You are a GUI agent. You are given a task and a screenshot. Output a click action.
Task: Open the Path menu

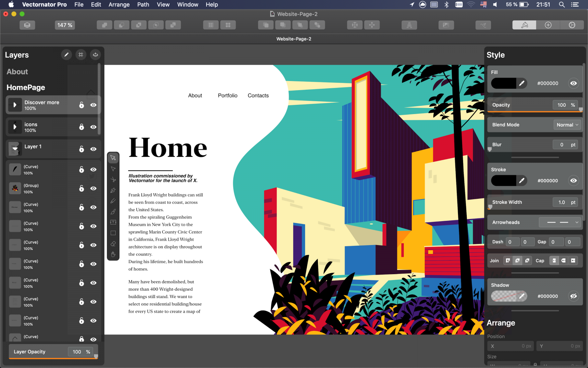pos(143,4)
